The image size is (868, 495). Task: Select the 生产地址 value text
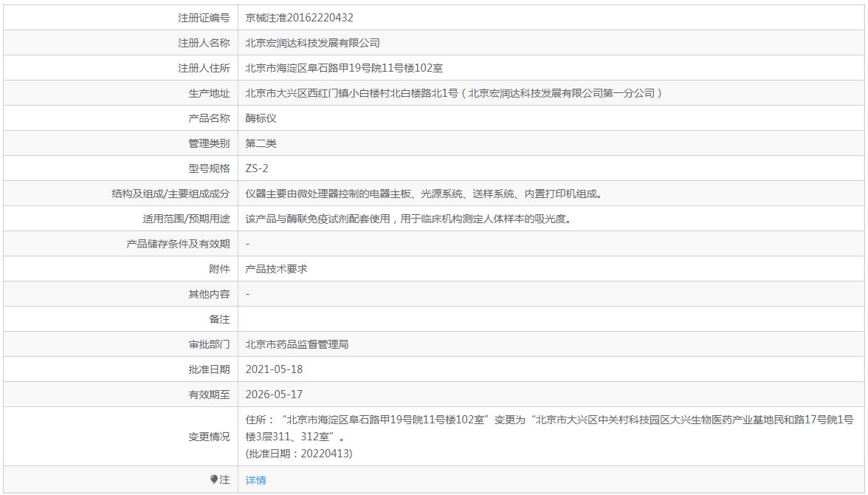pyautogui.click(x=453, y=93)
